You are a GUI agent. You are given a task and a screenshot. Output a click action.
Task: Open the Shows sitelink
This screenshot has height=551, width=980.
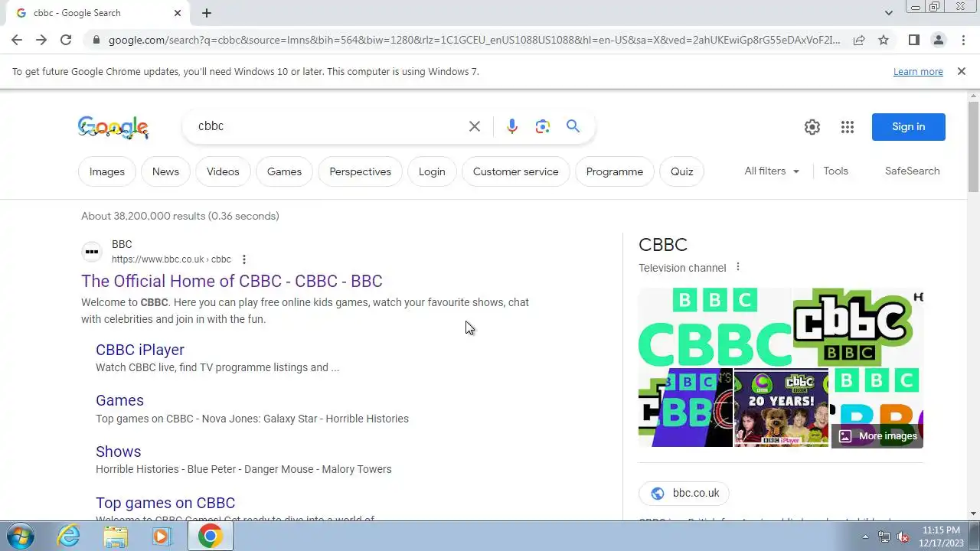pyautogui.click(x=118, y=452)
